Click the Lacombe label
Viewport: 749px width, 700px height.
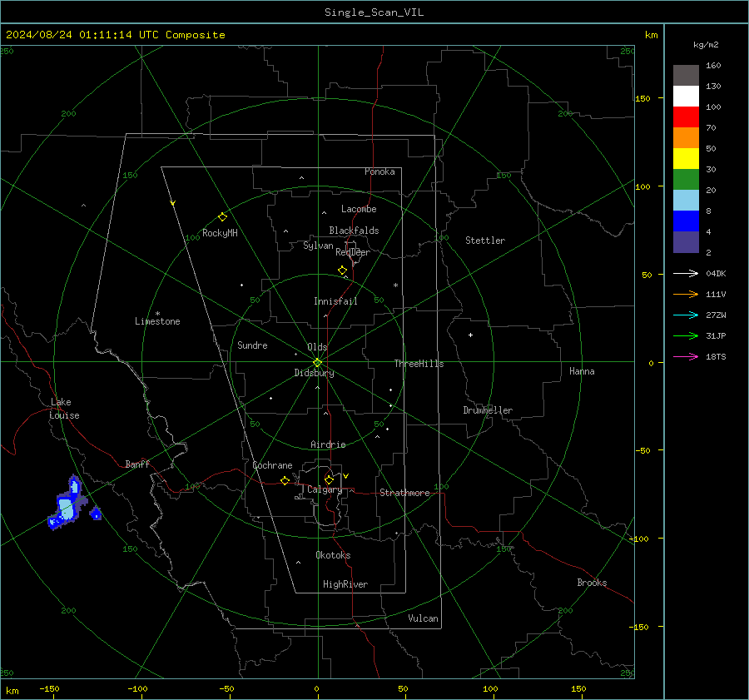tap(359, 209)
